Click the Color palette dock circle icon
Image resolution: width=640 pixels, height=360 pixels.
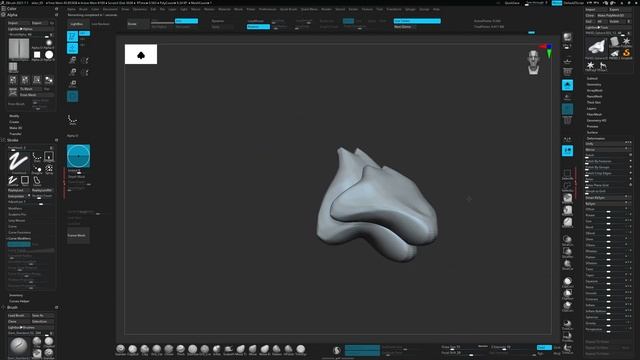click(x=56, y=9)
